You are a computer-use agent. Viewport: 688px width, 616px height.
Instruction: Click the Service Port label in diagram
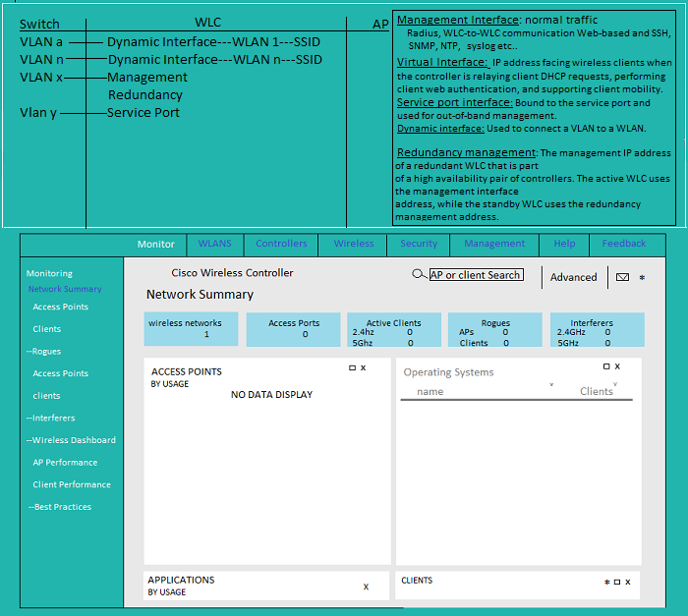[143, 113]
